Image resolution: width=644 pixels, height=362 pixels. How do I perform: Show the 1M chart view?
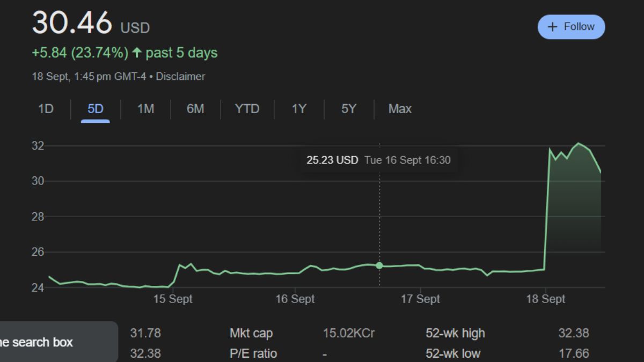coord(145,109)
